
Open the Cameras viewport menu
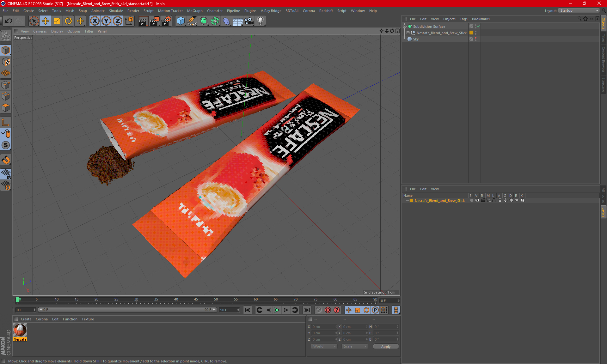point(40,31)
